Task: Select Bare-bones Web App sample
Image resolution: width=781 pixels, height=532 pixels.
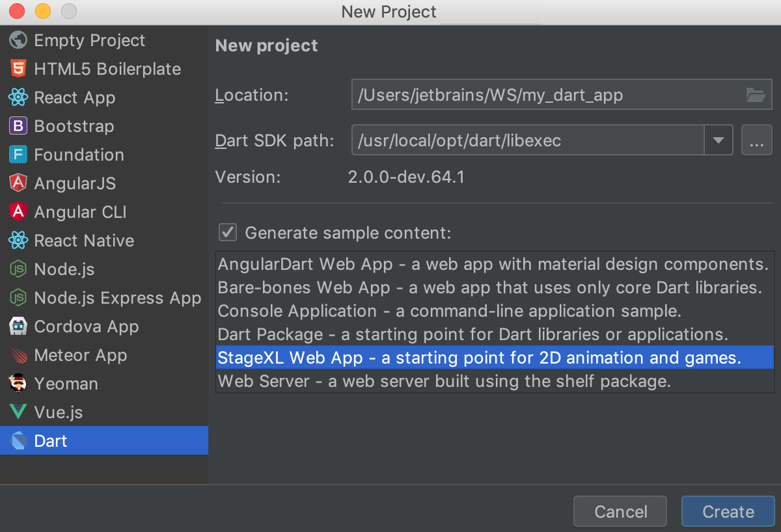Action: [494, 287]
